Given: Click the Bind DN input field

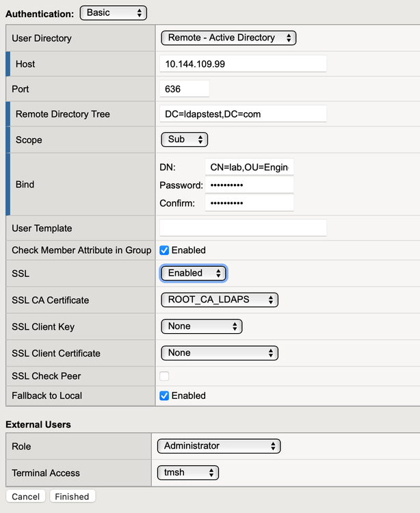Looking at the screenshot, I should coord(249,167).
